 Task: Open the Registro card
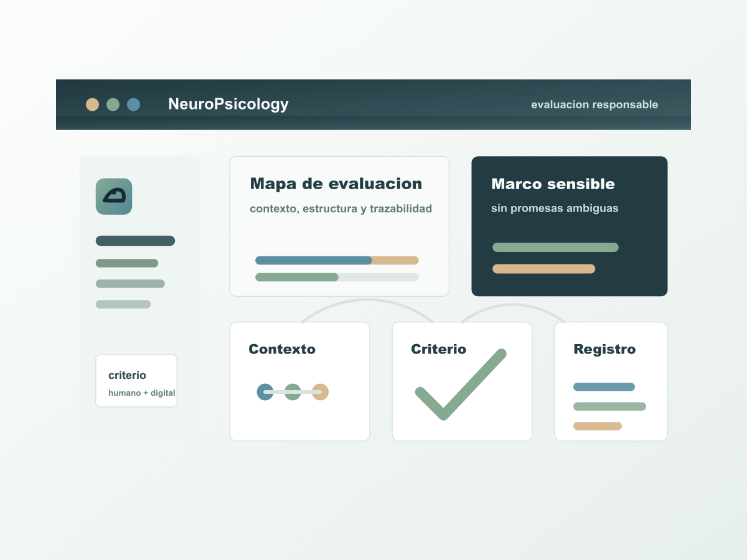(611, 381)
